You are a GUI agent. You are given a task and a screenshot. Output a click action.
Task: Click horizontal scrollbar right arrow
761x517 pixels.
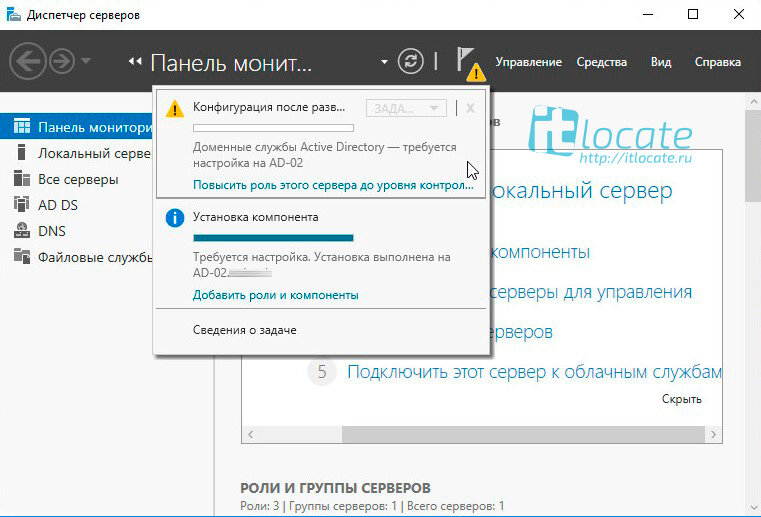(713, 434)
